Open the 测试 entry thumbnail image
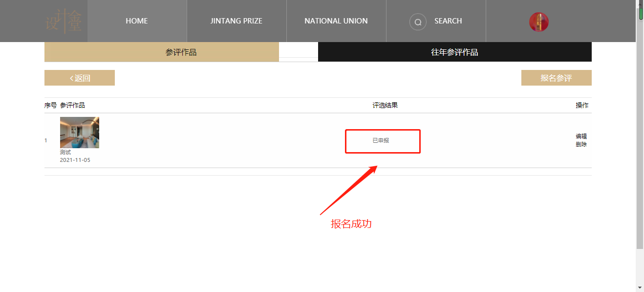Image resolution: width=644 pixels, height=292 pixels. tap(80, 133)
